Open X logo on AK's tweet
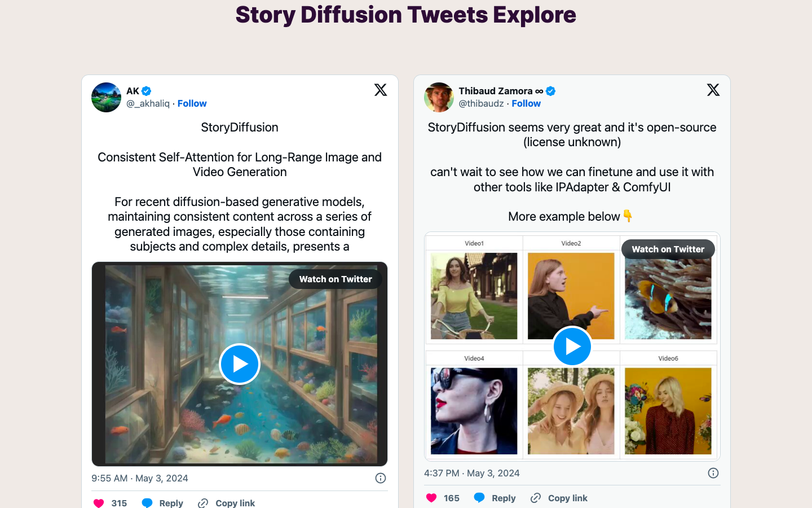Viewport: 812px width, 508px height. point(381,90)
